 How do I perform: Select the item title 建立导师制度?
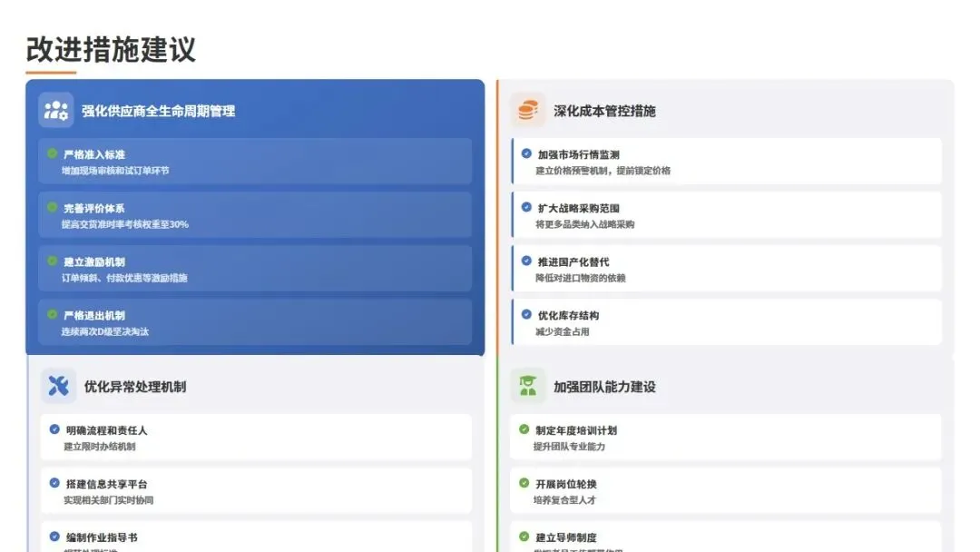pyautogui.click(x=566, y=537)
